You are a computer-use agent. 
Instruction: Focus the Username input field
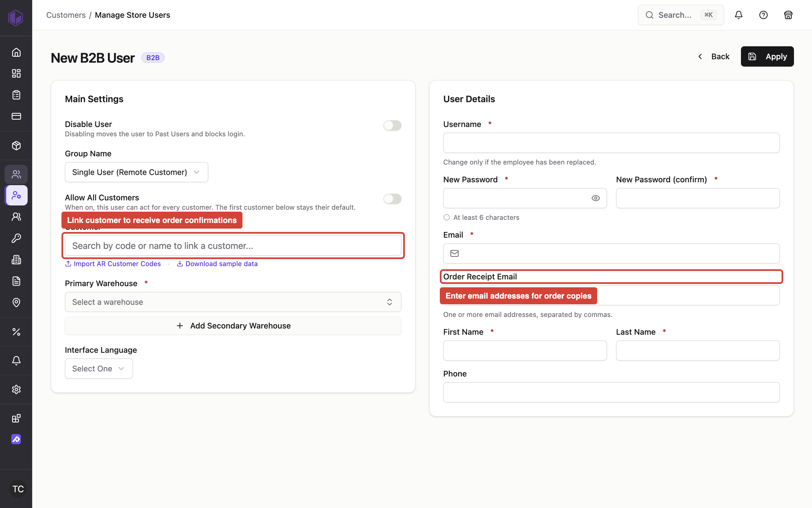tap(611, 143)
